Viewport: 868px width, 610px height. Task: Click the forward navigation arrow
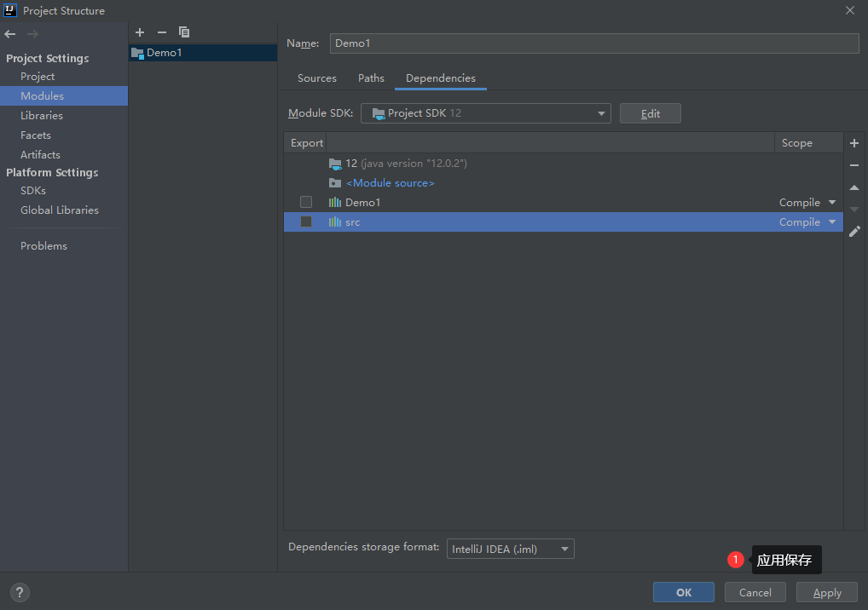(x=32, y=34)
